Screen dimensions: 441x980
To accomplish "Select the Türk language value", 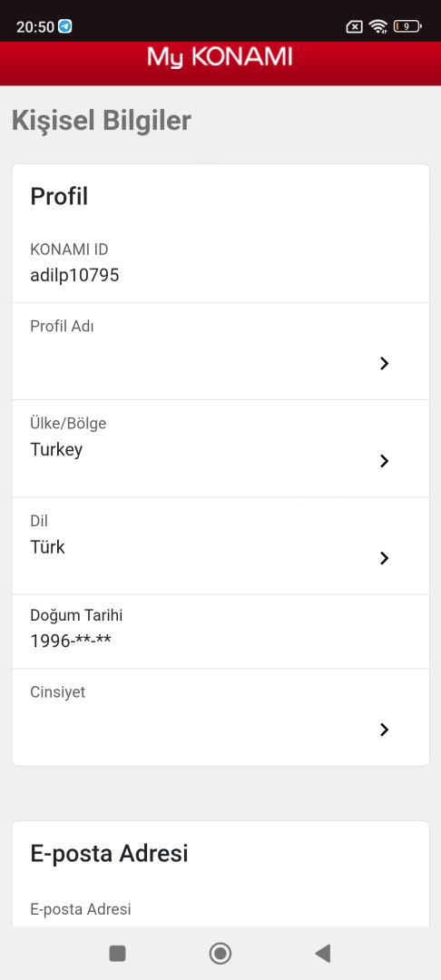I will (47, 547).
